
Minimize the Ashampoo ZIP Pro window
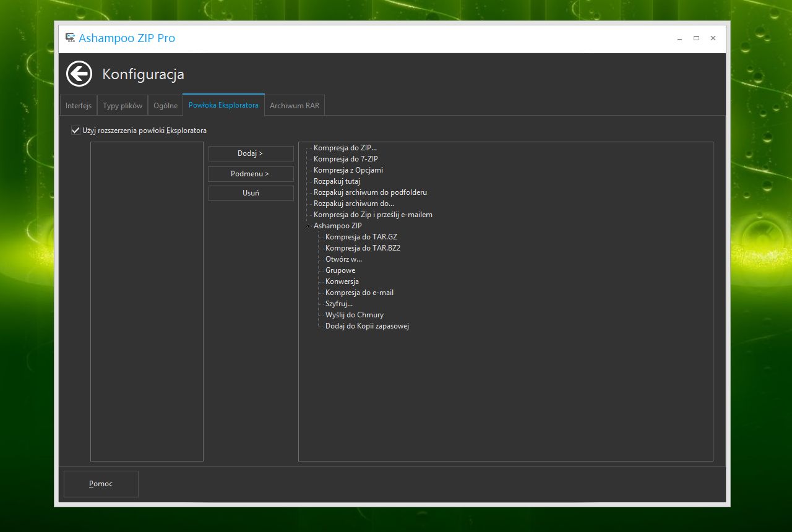(679, 38)
